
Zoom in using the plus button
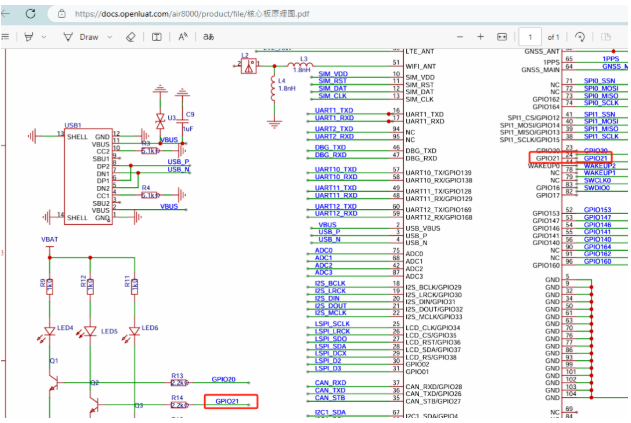coord(480,37)
